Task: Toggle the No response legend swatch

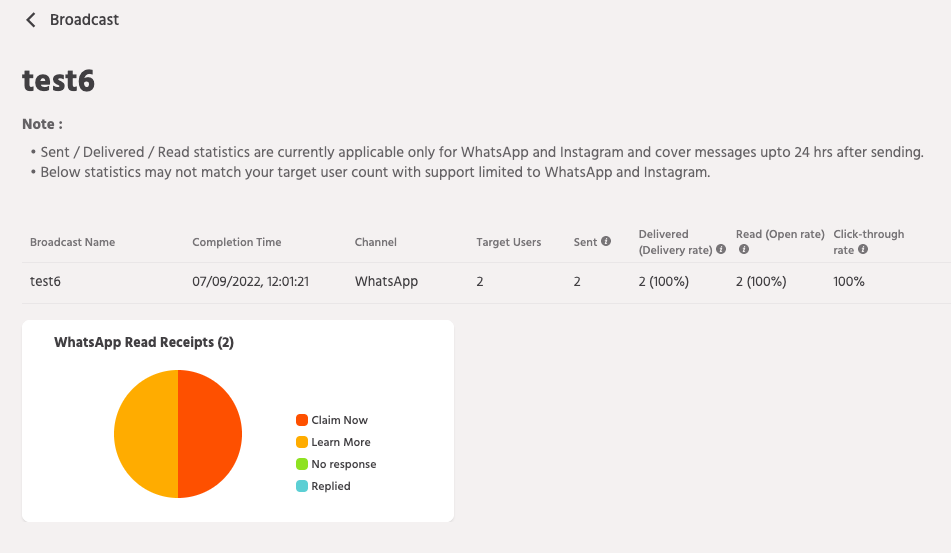Action: tap(301, 464)
